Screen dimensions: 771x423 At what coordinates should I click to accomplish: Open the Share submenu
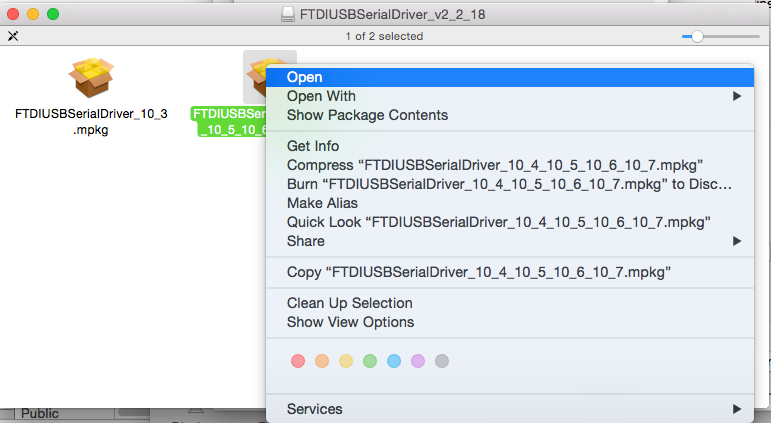(x=510, y=241)
